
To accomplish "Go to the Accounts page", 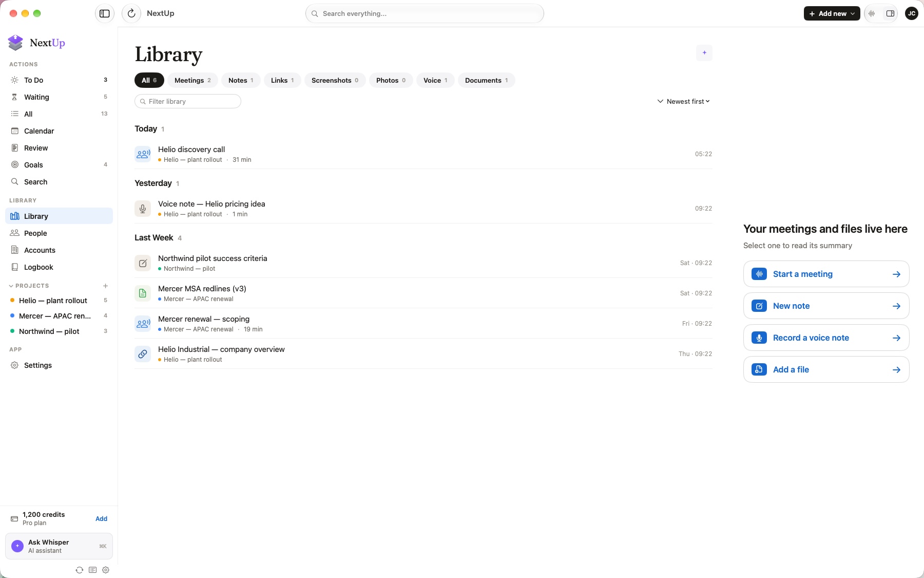I will [59, 250].
